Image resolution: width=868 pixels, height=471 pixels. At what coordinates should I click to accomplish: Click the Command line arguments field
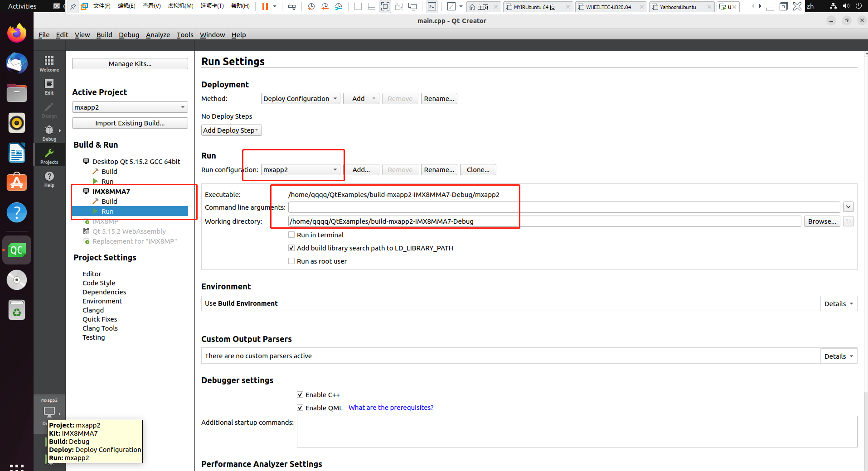[x=564, y=207]
